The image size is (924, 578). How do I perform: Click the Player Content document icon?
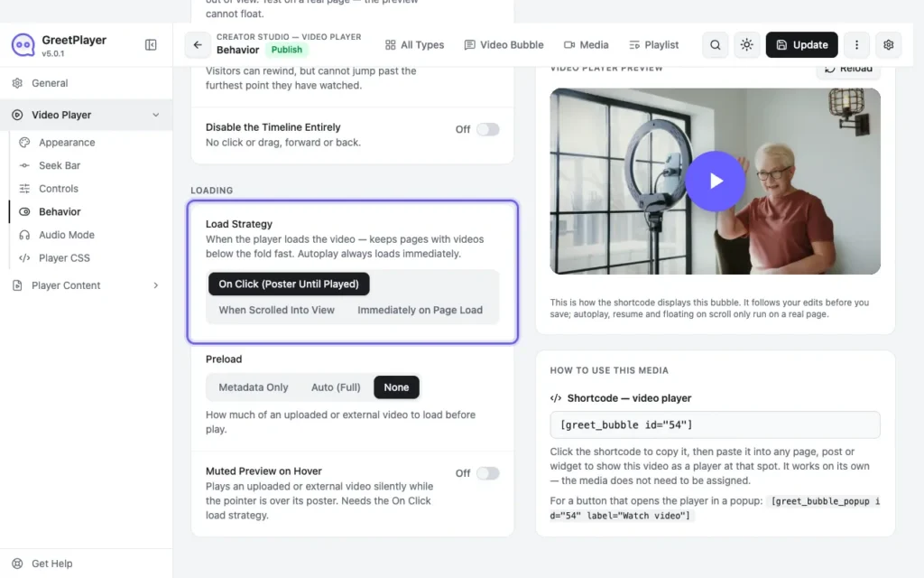click(18, 285)
